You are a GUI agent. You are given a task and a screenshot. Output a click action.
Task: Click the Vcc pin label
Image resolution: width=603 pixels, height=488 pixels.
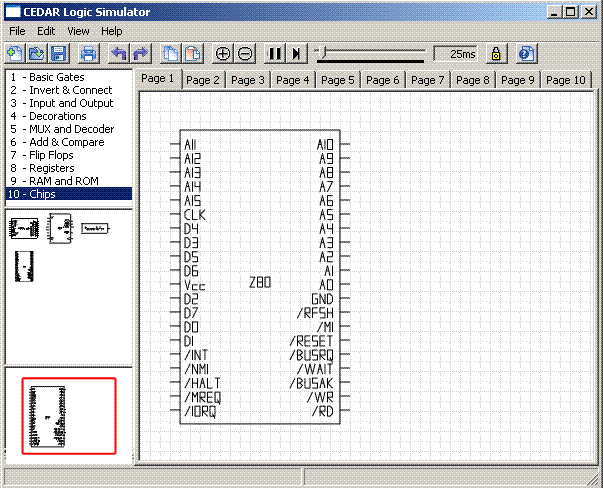(195, 285)
